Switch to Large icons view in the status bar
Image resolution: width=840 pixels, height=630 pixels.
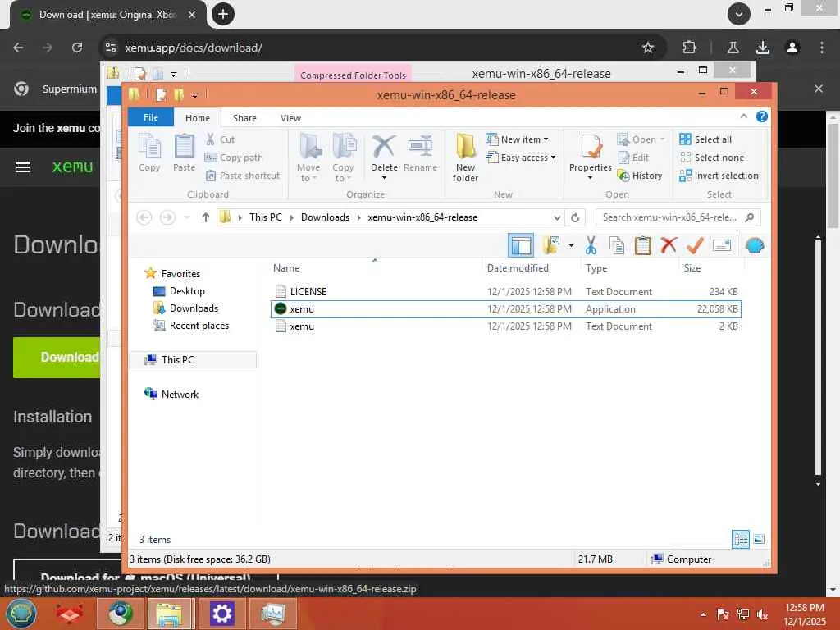click(x=759, y=539)
